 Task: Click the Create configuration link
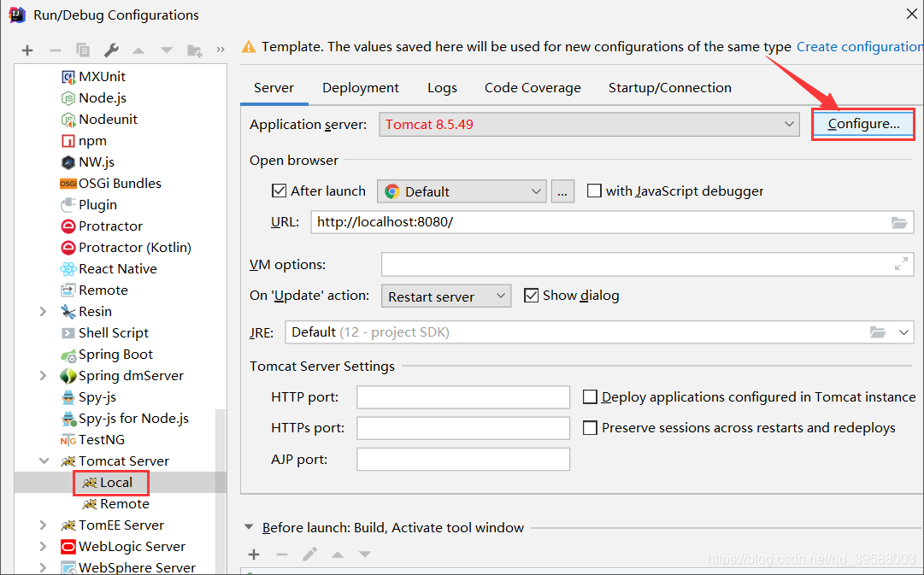pyautogui.click(x=860, y=46)
